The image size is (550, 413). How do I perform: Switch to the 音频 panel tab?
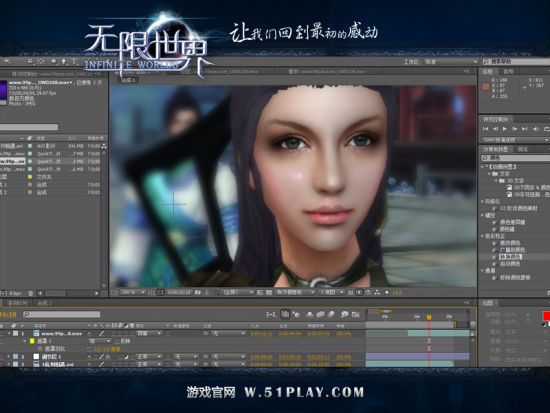coord(508,71)
